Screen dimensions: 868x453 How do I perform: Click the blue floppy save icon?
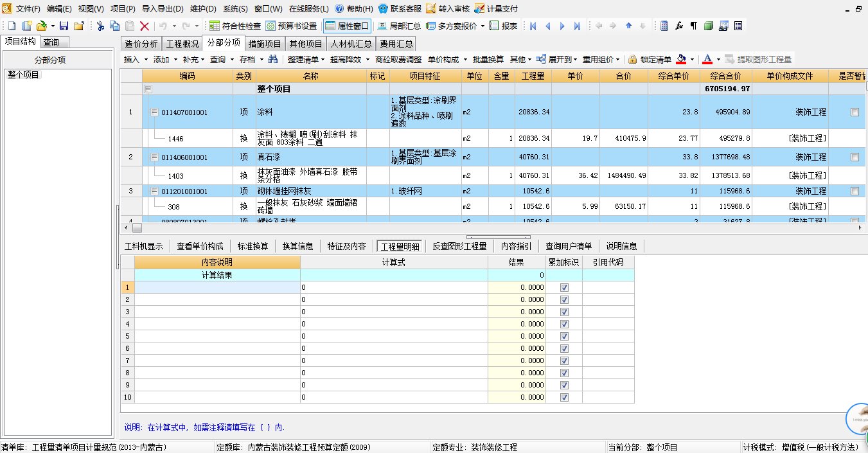click(x=64, y=26)
